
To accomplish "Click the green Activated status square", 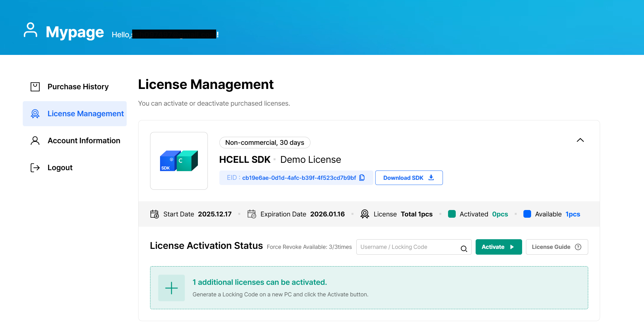I will [452, 214].
